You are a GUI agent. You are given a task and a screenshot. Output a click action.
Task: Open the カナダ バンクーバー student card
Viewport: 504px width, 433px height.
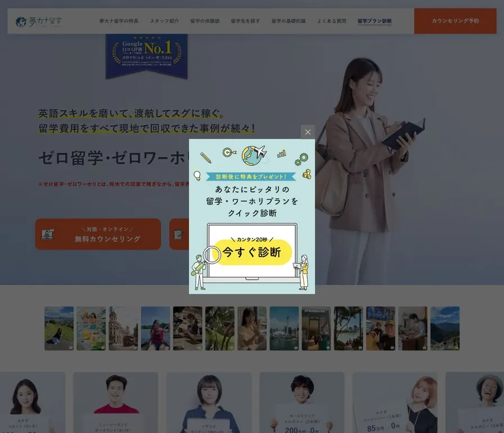(395, 403)
